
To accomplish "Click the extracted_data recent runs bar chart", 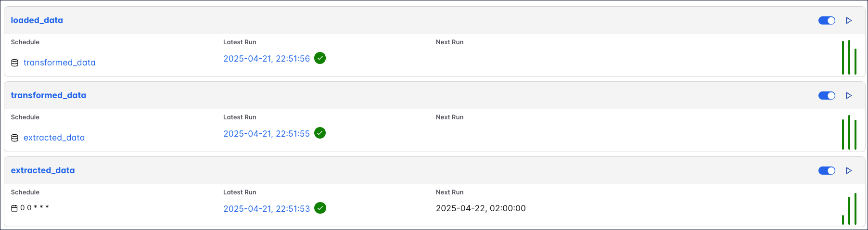I will pyautogui.click(x=849, y=209).
